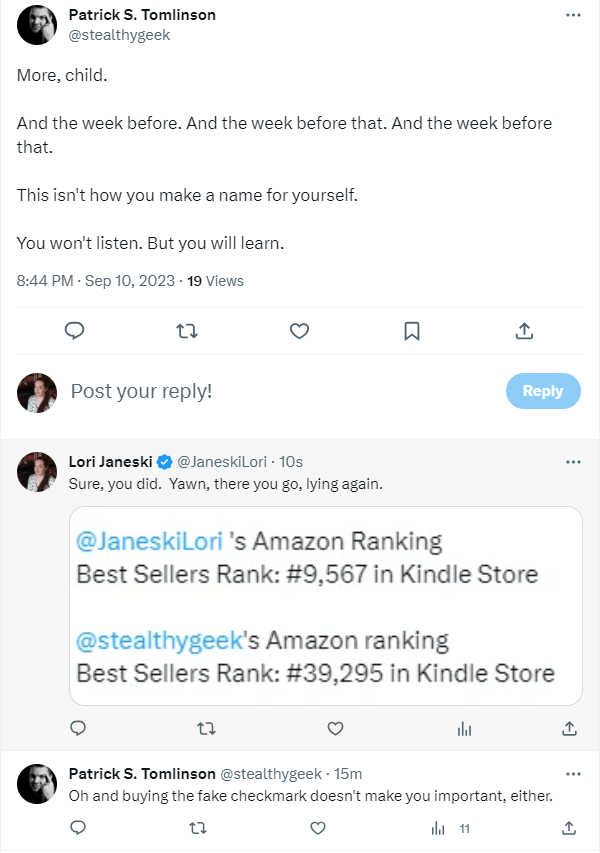Viewport: 600px width, 853px height.
Task: Reply to Patrick's main post
Action: (x=73, y=330)
